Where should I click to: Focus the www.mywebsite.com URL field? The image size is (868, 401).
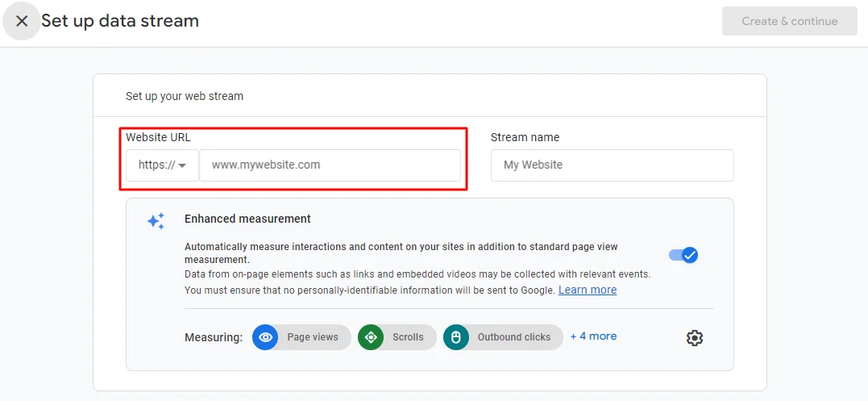pos(330,165)
